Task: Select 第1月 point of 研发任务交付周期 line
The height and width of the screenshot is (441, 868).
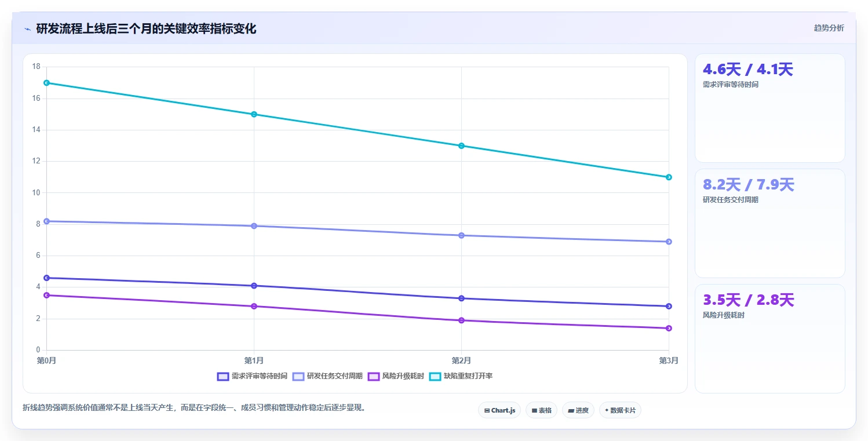Action: pyautogui.click(x=254, y=226)
